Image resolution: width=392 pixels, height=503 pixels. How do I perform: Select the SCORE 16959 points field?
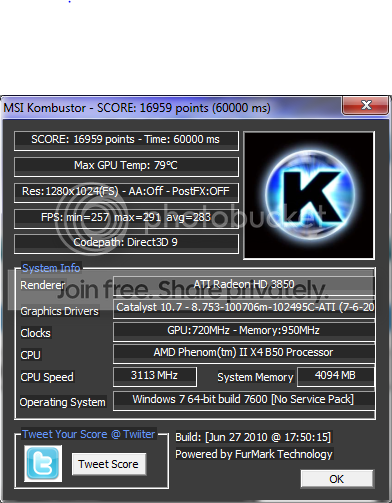point(126,140)
